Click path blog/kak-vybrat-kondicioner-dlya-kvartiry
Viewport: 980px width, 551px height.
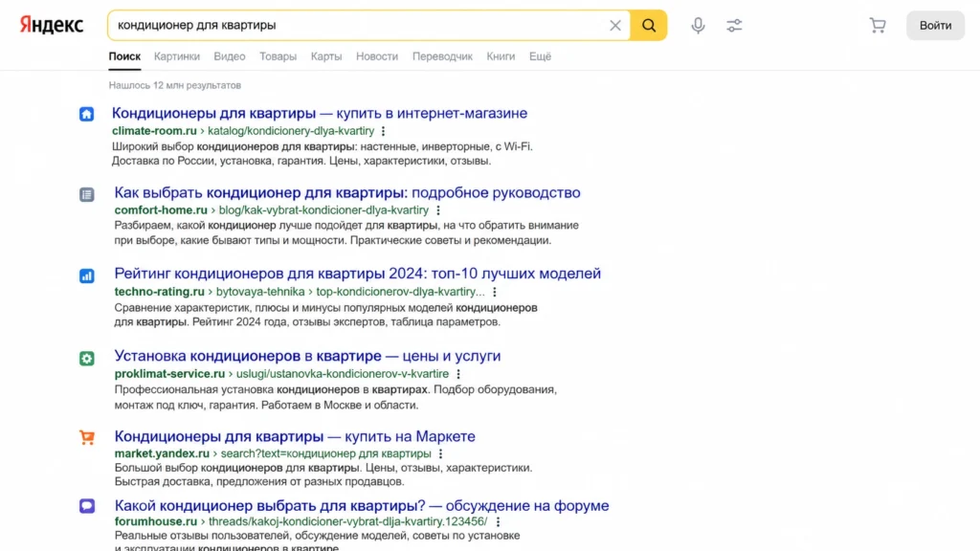pyautogui.click(x=323, y=209)
